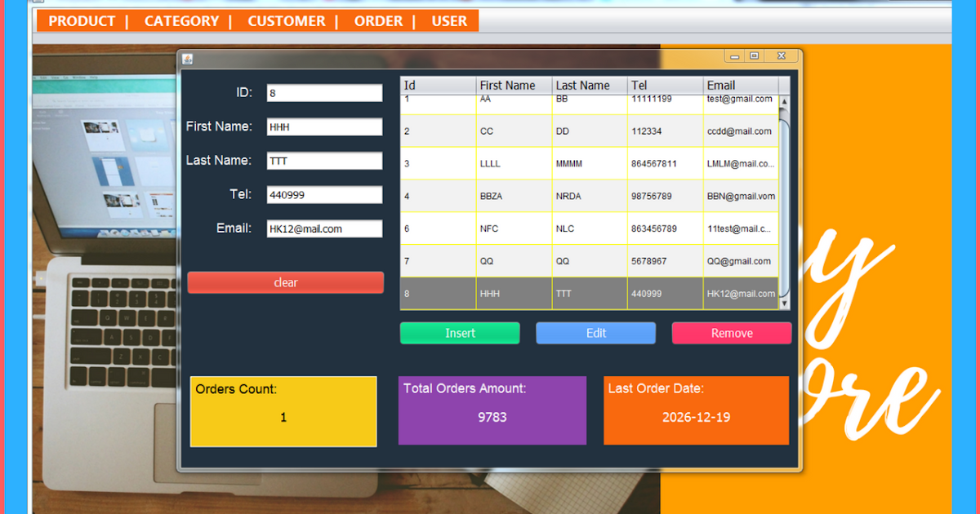Focus the Email input field

[324, 229]
